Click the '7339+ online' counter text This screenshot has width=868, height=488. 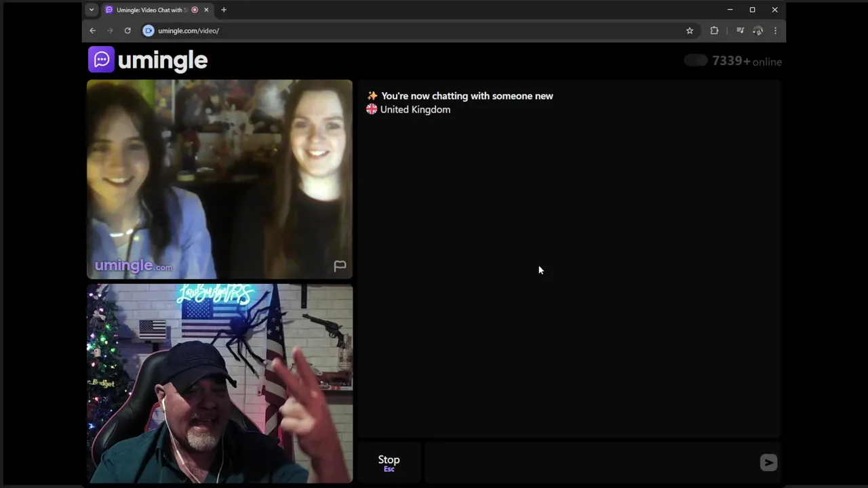coord(747,61)
